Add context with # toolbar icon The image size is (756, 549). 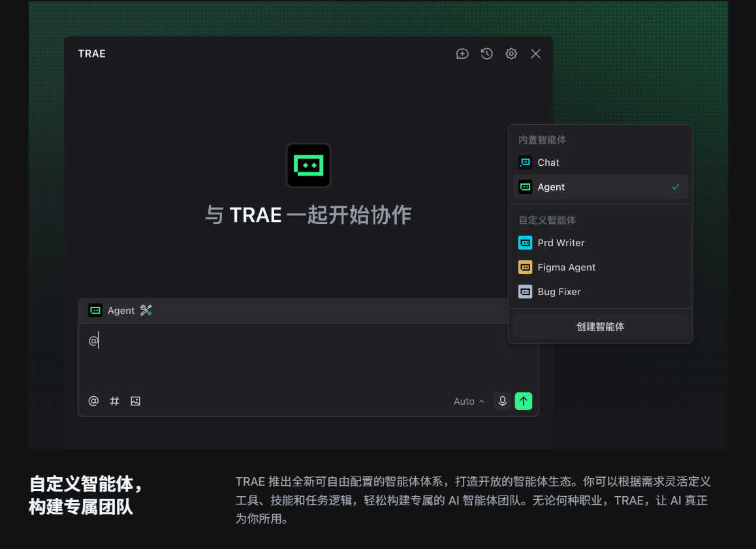[x=114, y=401]
